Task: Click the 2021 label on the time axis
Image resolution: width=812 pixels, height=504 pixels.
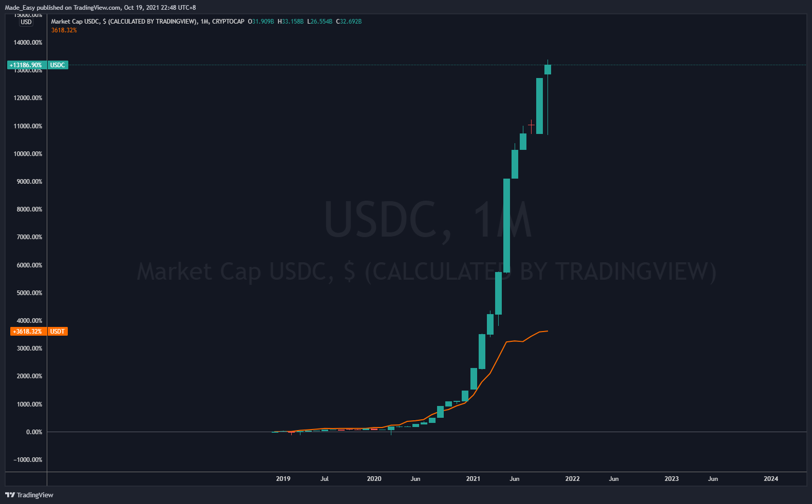Action: [473, 479]
